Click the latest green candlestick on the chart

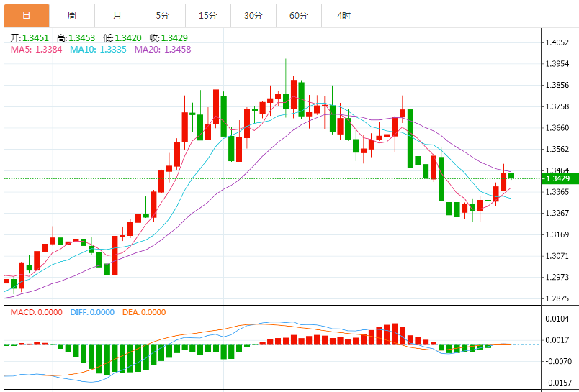pos(511,176)
